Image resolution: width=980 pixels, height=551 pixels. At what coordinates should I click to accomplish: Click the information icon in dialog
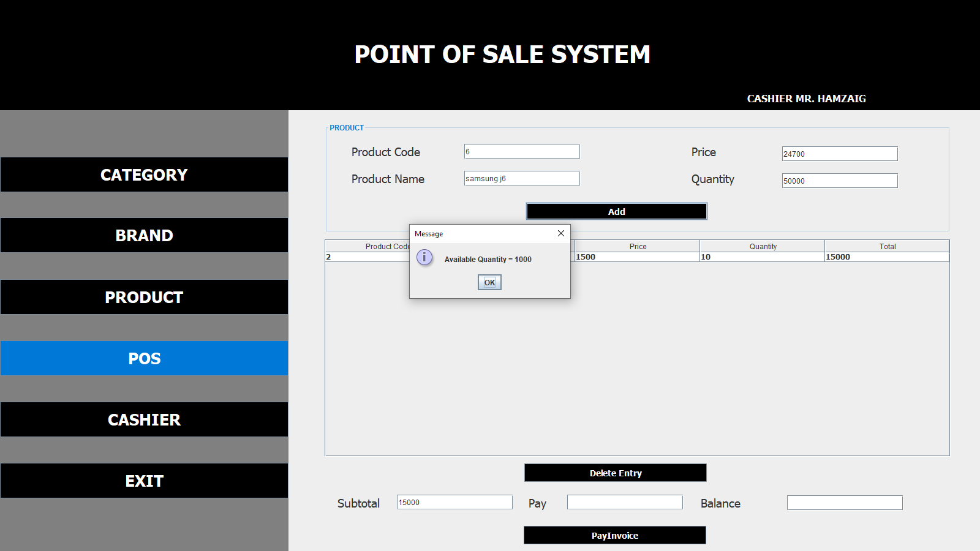tap(424, 258)
